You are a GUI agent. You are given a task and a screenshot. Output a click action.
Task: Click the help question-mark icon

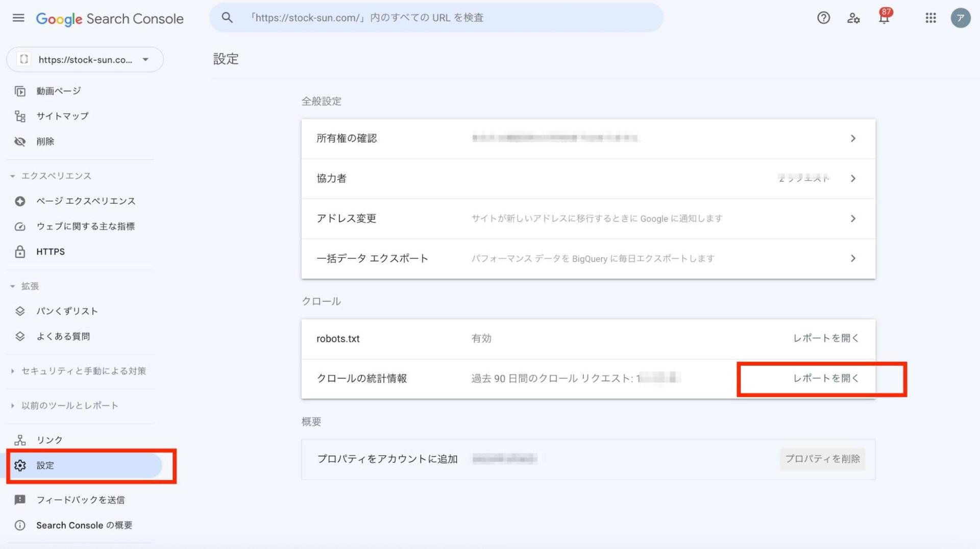point(823,18)
